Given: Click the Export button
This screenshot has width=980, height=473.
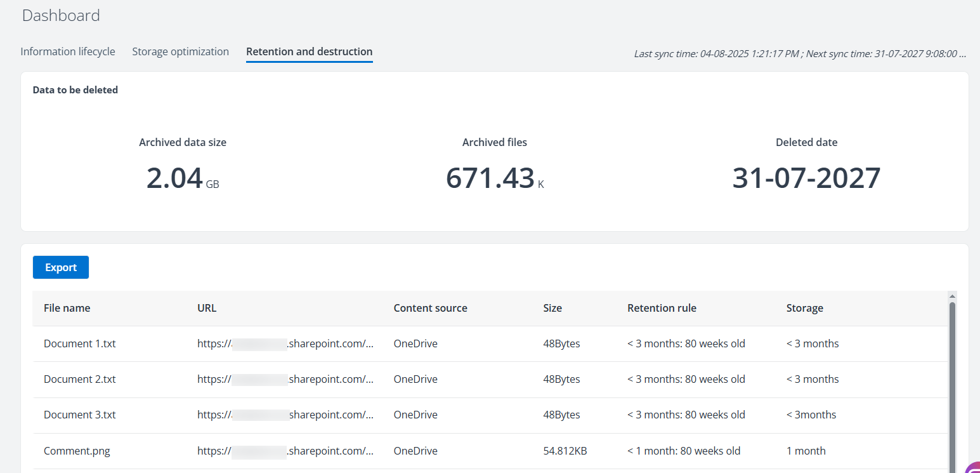Looking at the screenshot, I should [60, 267].
